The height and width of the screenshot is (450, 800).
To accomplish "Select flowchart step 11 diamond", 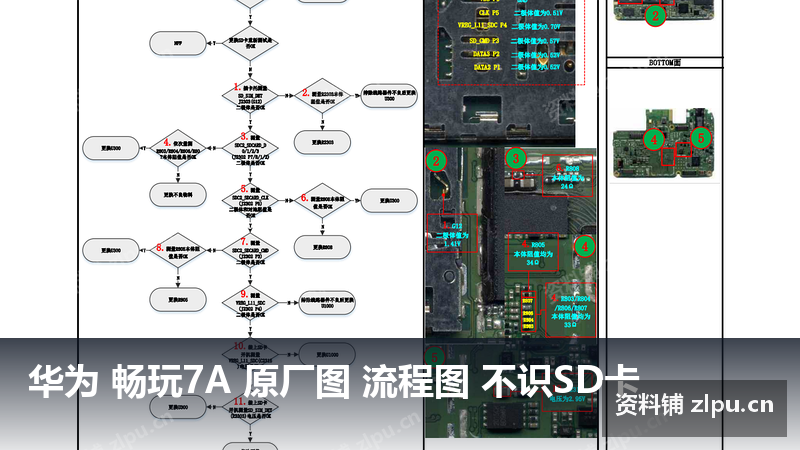I will (x=250, y=408).
